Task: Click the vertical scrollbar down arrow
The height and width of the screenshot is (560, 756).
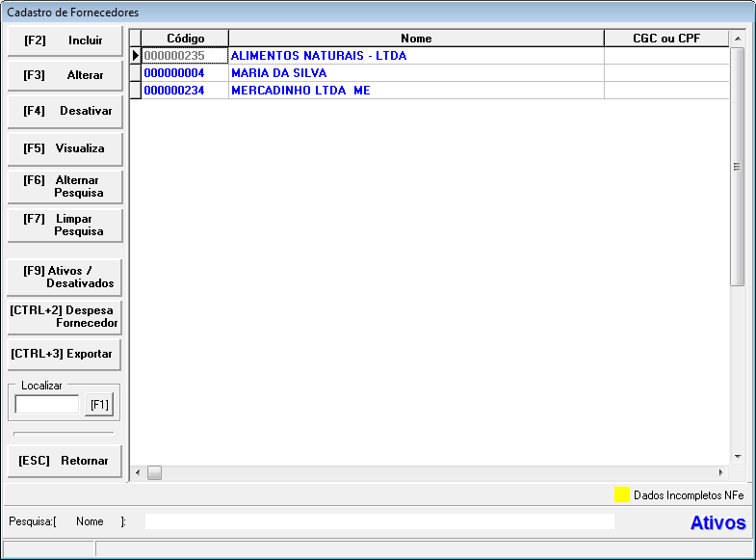Action: point(738,456)
